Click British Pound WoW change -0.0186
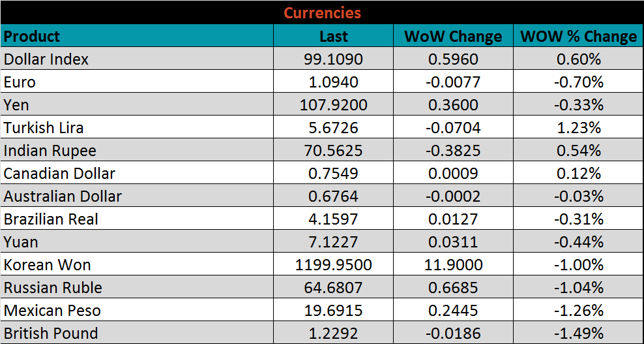 [x=453, y=334]
